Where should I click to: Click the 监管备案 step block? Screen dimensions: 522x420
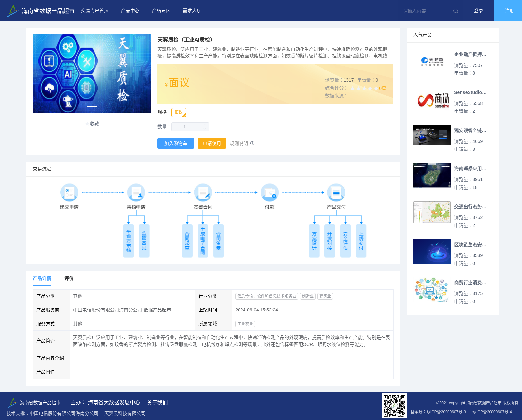click(x=144, y=241)
